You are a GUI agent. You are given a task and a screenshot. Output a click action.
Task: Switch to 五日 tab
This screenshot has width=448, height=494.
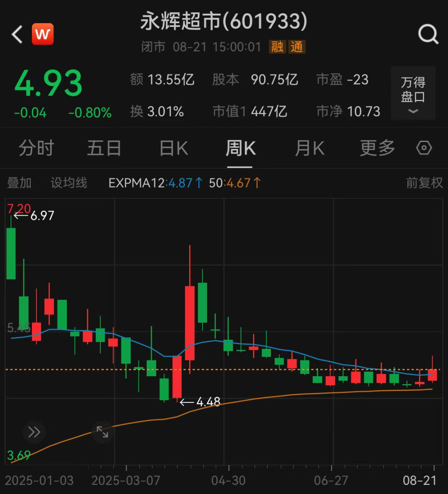click(x=104, y=148)
